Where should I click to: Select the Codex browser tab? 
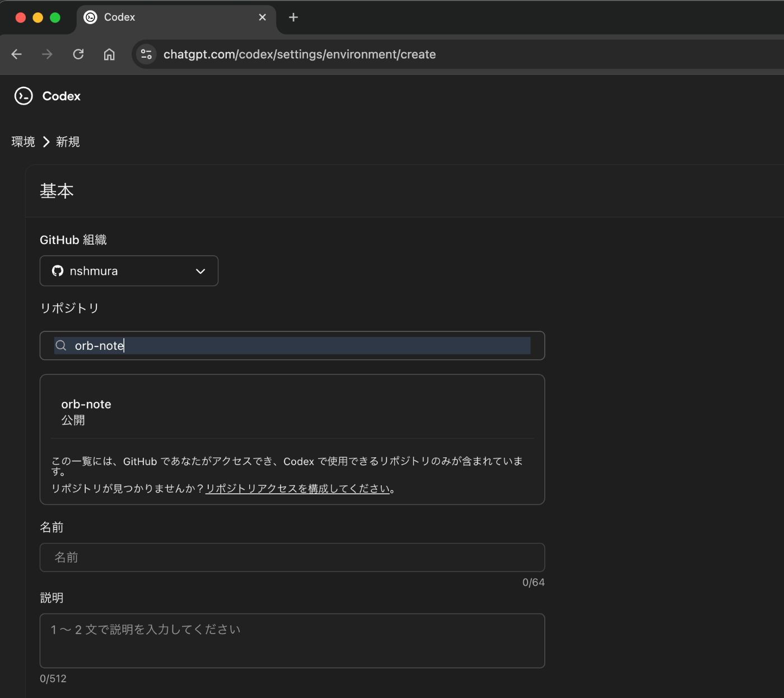pos(176,17)
